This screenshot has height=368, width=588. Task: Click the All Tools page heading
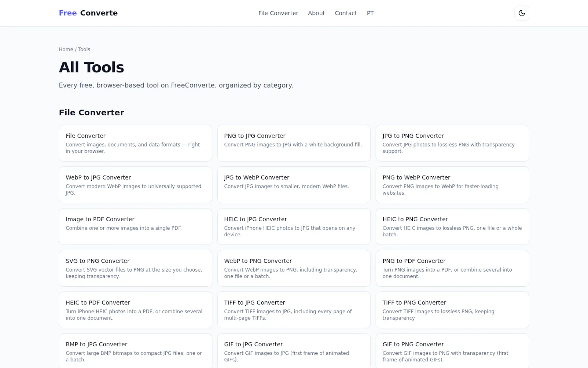click(92, 67)
